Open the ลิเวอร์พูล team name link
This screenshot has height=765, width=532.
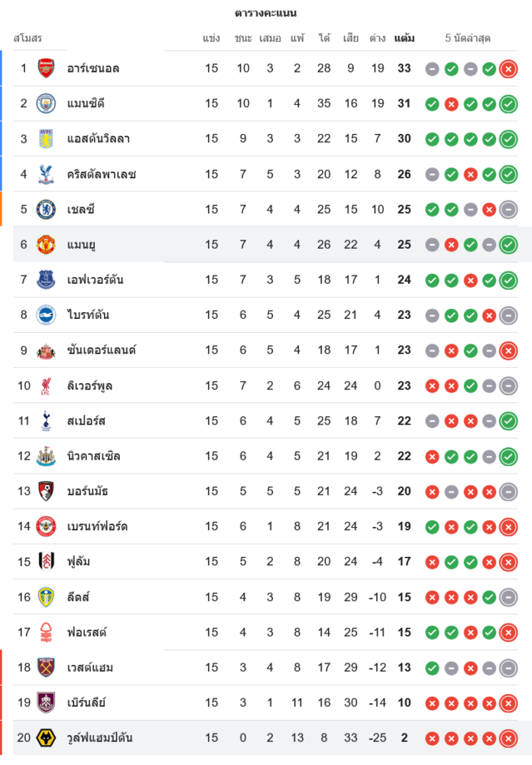click(89, 386)
